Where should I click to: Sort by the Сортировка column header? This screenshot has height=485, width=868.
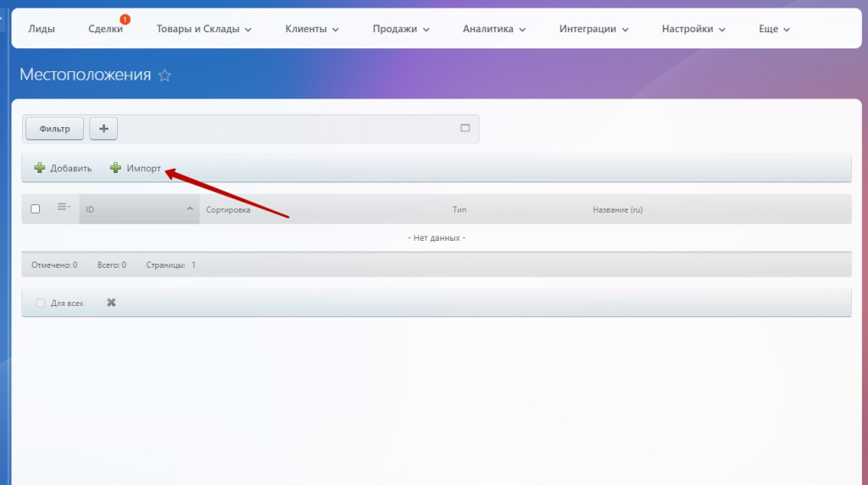coord(228,209)
